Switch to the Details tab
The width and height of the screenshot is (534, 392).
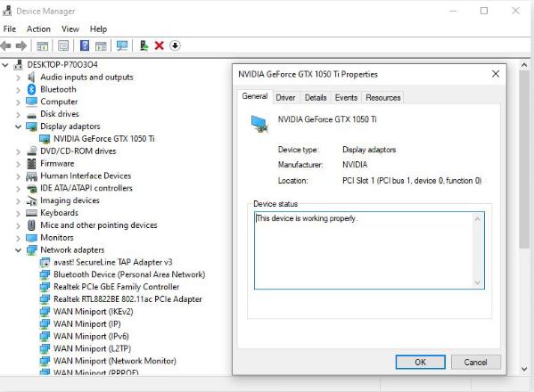click(316, 98)
